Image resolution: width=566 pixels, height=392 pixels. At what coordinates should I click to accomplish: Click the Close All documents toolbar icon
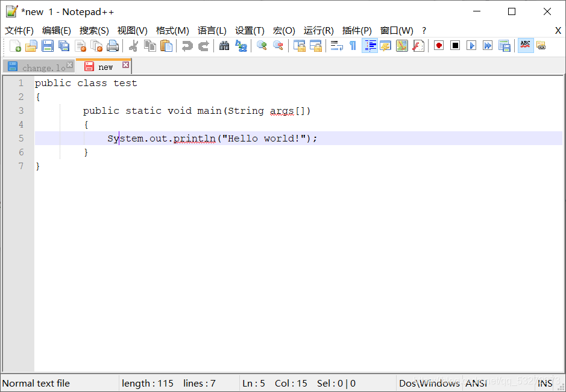pos(96,46)
